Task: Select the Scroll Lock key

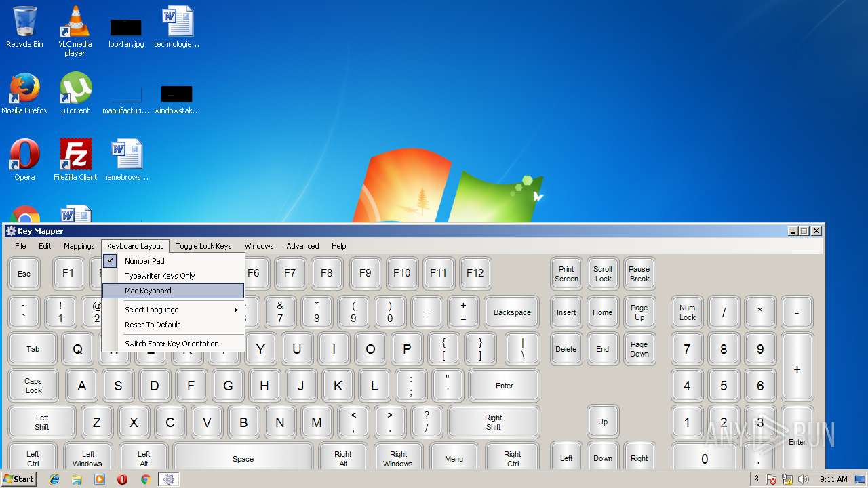Action: tap(603, 274)
